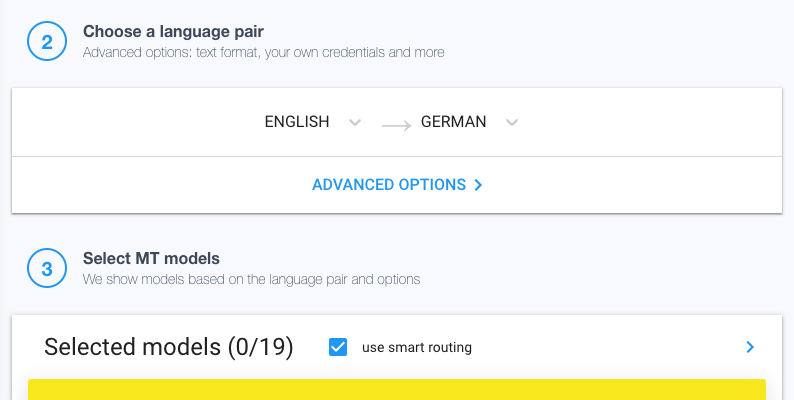Click the "Select MT models" heading

(151, 259)
